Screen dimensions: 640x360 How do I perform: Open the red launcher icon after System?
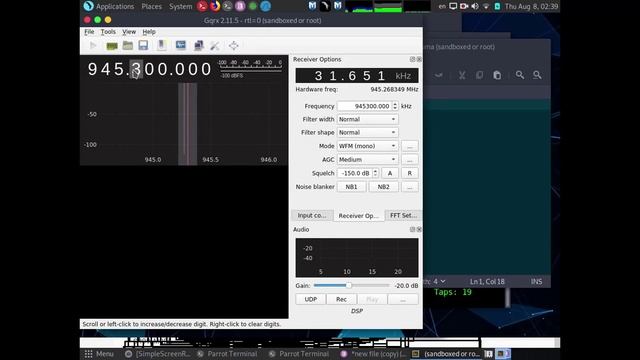pos(202,6)
